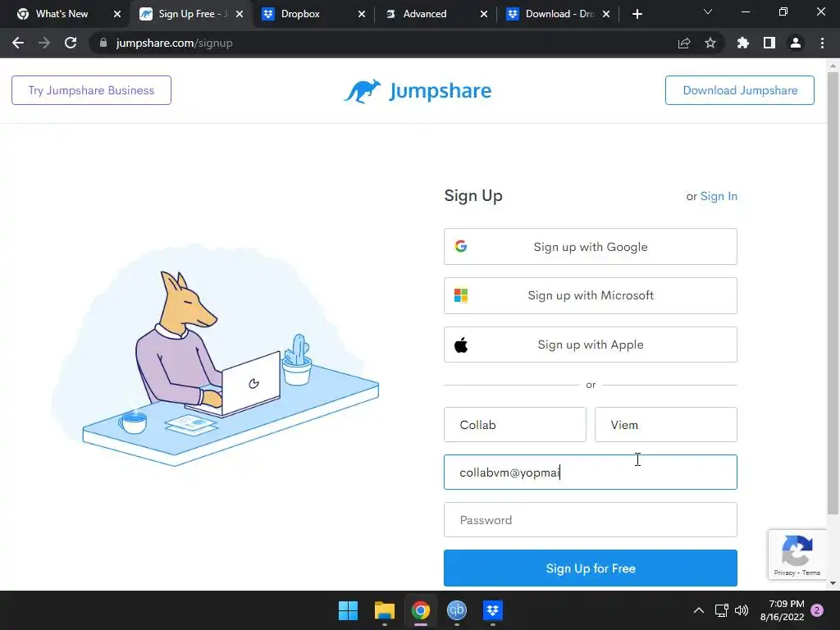Switch to the Advanced tab
840x630 pixels.
pyautogui.click(x=424, y=14)
